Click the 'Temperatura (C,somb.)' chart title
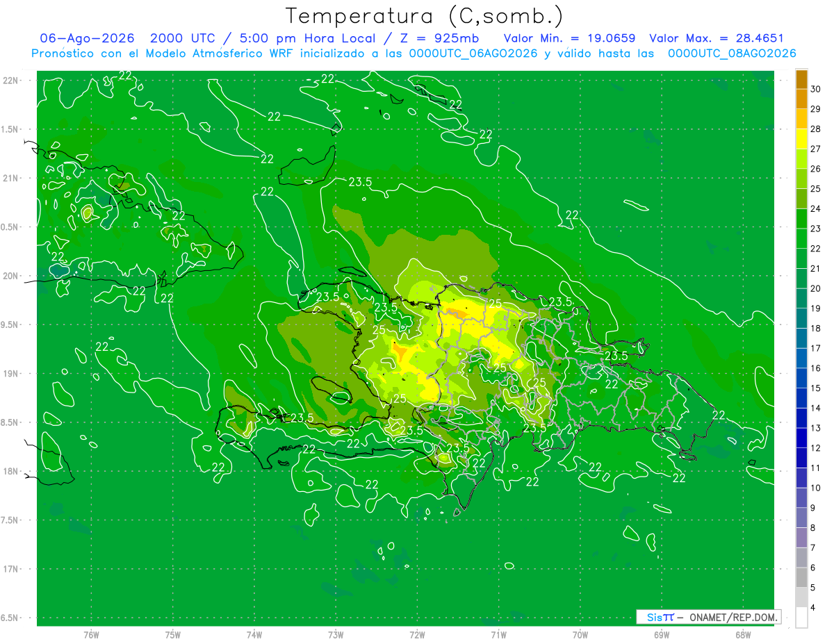834x644 pixels. point(424,16)
